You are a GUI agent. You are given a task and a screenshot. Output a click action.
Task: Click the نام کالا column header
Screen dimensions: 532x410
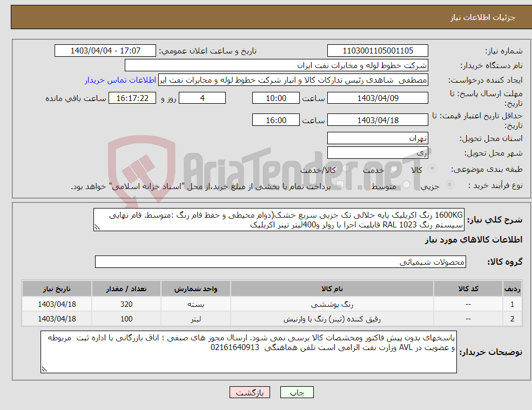click(x=332, y=288)
